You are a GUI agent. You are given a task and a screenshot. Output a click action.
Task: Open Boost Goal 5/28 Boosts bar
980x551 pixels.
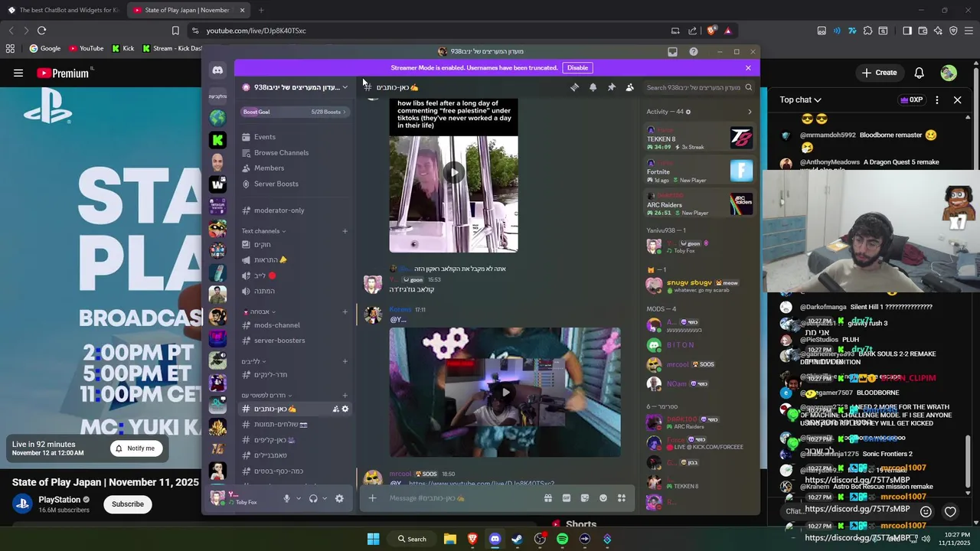click(295, 112)
